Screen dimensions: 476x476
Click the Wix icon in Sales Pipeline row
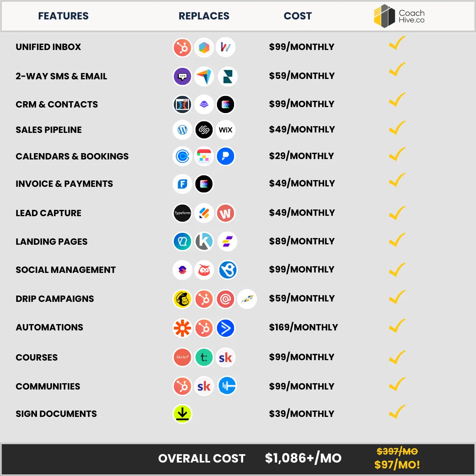point(226,130)
